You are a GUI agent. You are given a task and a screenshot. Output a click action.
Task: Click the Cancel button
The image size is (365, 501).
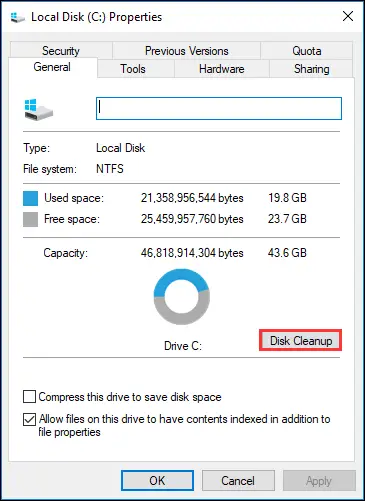click(x=238, y=480)
